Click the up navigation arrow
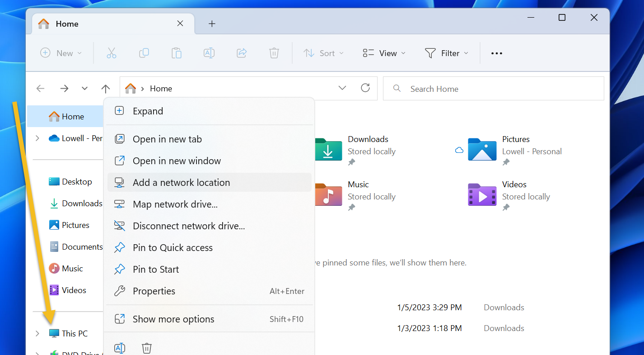The height and width of the screenshot is (355, 644). click(x=106, y=88)
